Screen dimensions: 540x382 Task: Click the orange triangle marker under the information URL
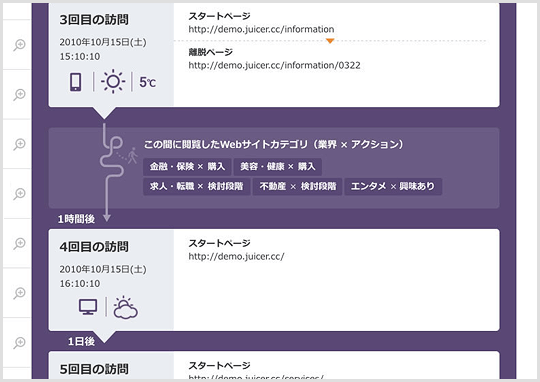330,41
